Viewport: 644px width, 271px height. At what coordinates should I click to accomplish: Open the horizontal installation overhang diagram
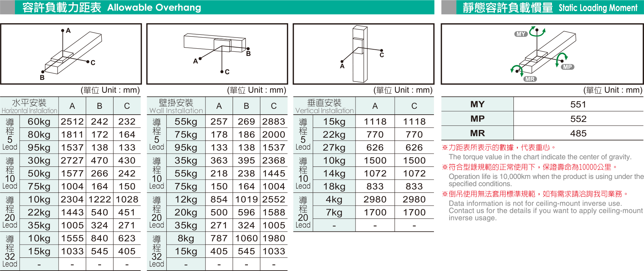pos(71,54)
